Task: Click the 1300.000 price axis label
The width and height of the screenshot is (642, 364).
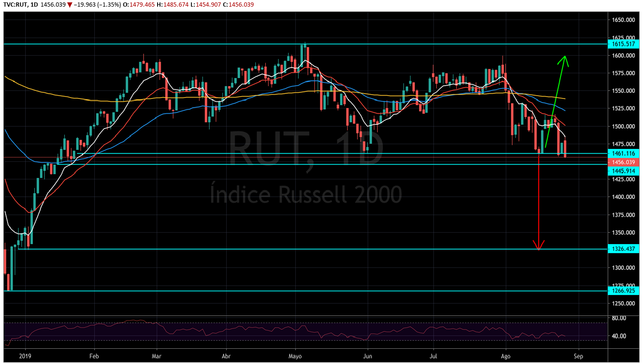Action: [624, 268]
